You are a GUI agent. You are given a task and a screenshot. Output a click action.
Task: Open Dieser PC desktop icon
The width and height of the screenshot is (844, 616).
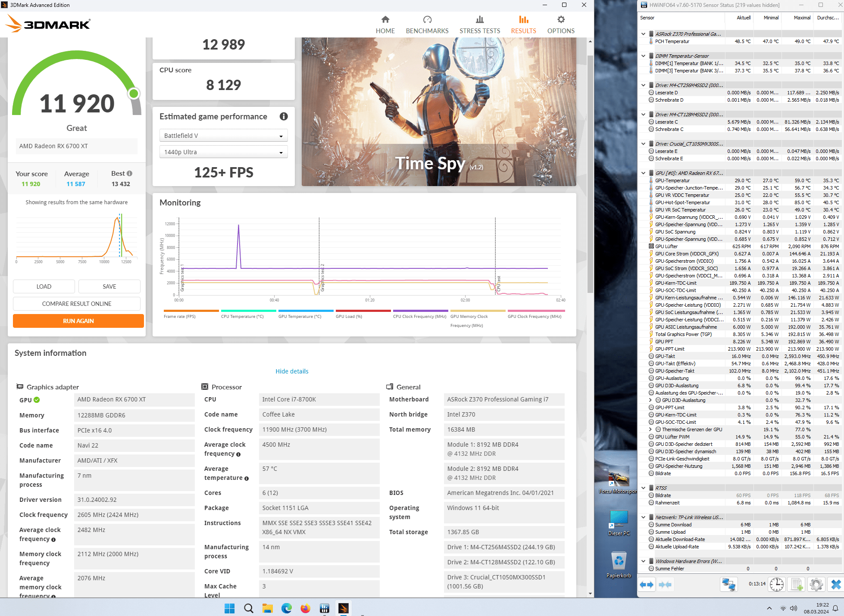[619, 523]
